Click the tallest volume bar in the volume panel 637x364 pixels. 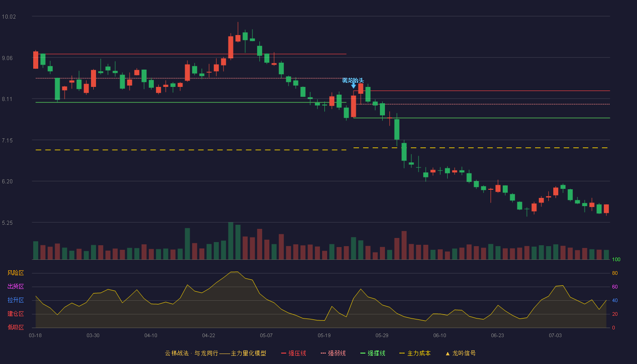(x=231, y=241)
